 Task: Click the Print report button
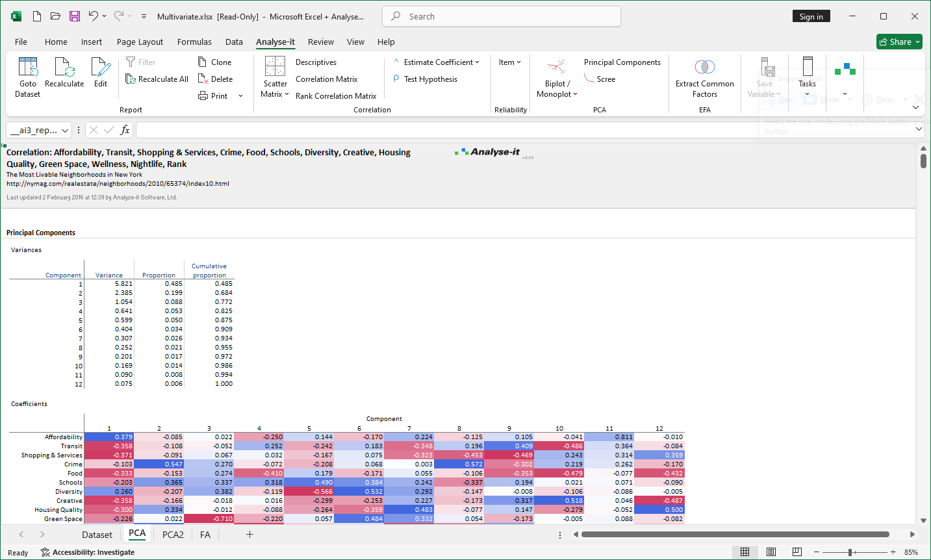[214, 96]
